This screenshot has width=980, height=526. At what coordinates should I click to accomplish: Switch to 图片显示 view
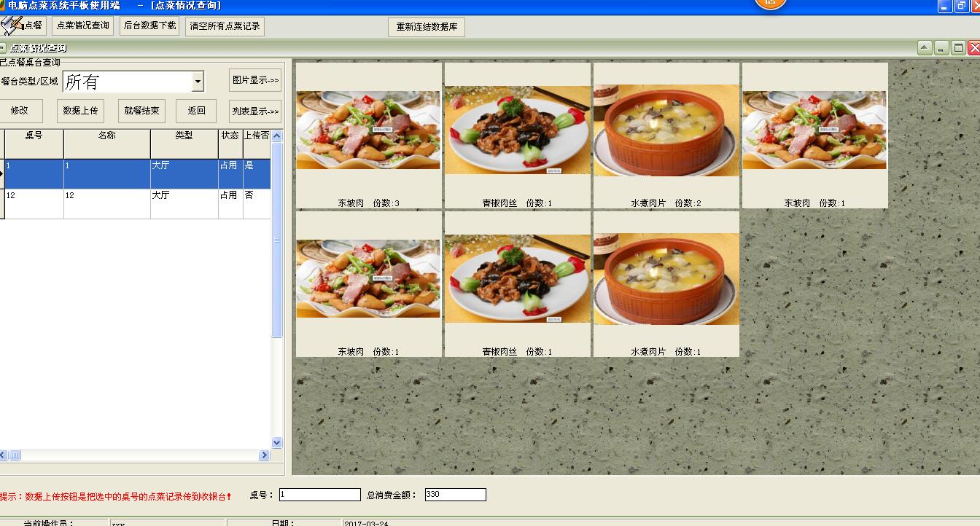click(x=254, y=80)
